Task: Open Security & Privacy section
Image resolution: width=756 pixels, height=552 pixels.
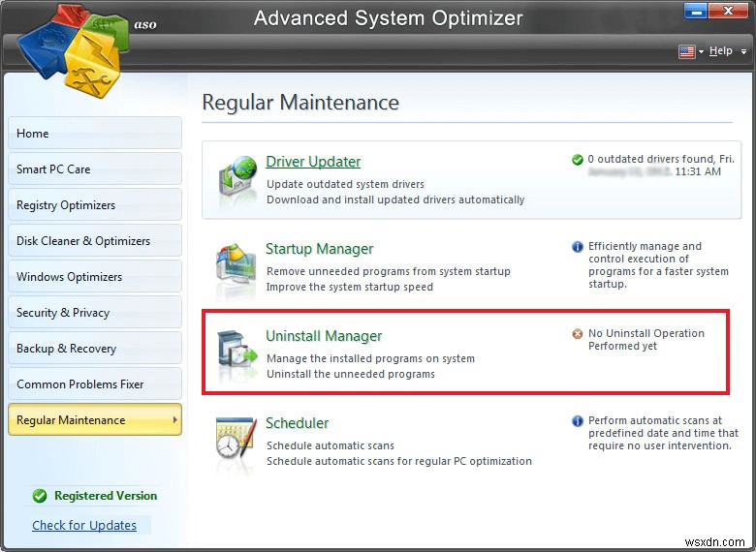Action: click(95, 313)
